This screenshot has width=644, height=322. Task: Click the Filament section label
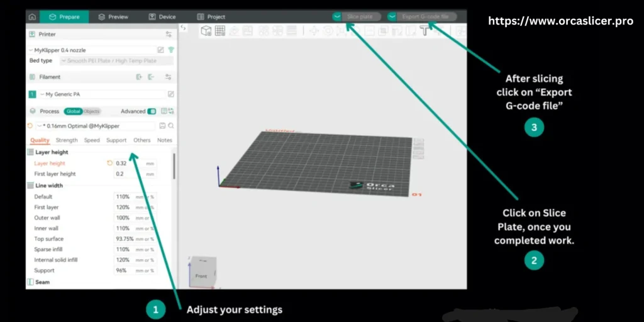tap(50, 77)
